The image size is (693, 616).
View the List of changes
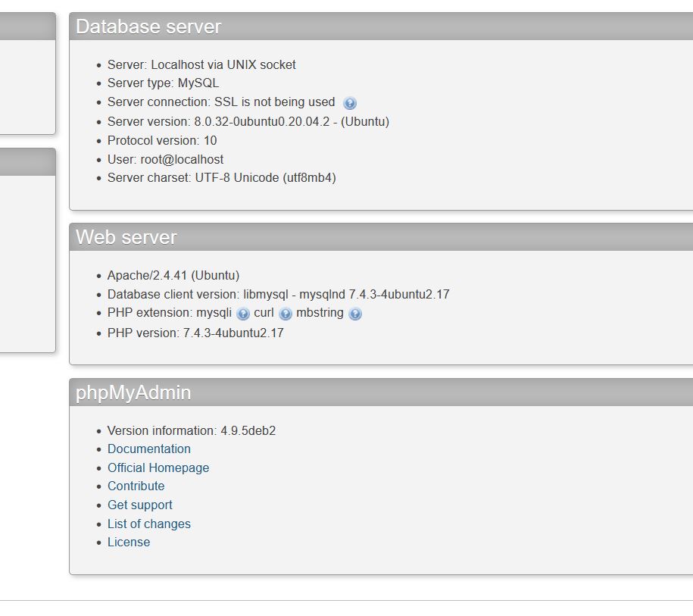(149, 524)
